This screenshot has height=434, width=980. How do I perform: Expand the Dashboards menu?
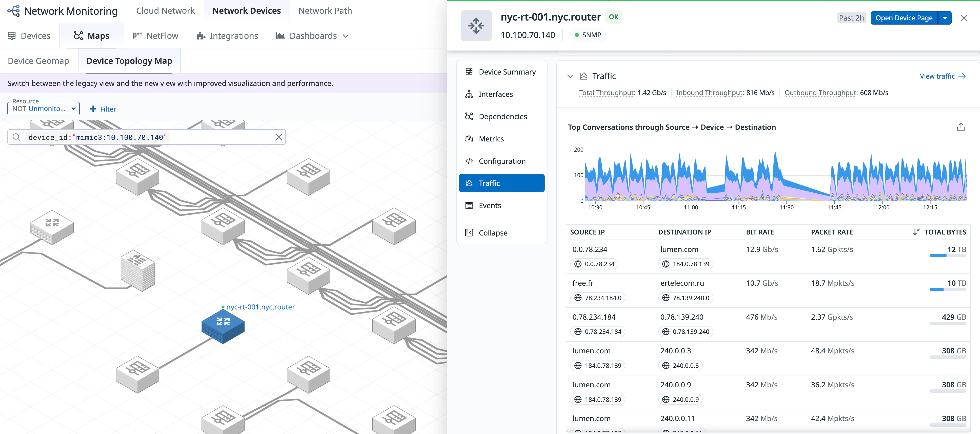click(x=313, y=36)
